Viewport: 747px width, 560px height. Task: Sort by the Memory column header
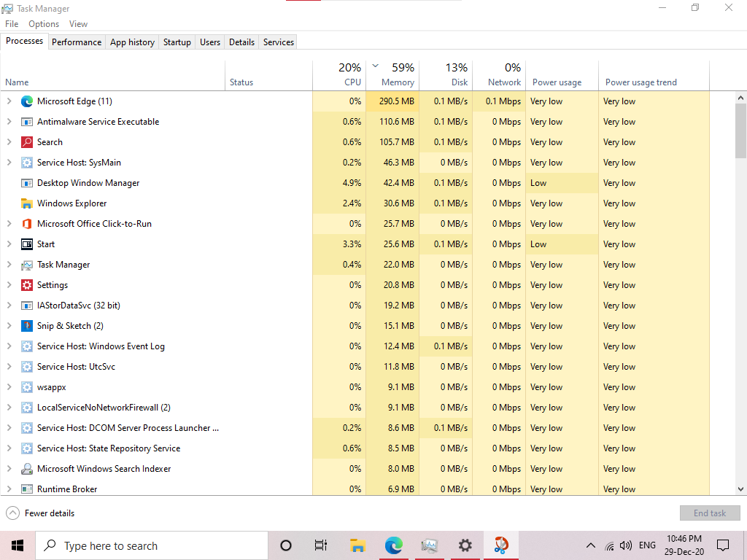392,75
